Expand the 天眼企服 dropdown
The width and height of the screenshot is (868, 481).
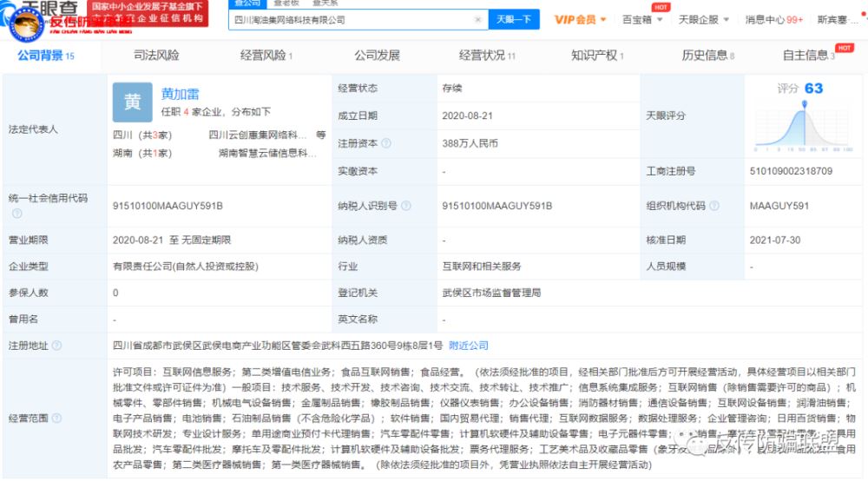[704, 20]
